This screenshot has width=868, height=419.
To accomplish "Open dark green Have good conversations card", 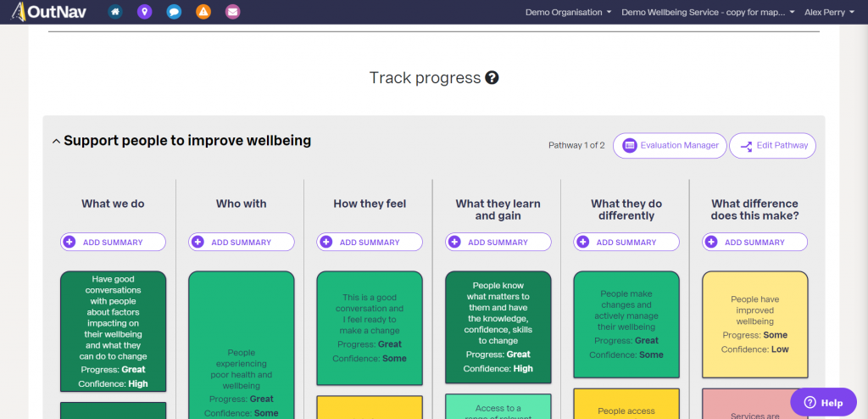I will (x=113, y=332).
